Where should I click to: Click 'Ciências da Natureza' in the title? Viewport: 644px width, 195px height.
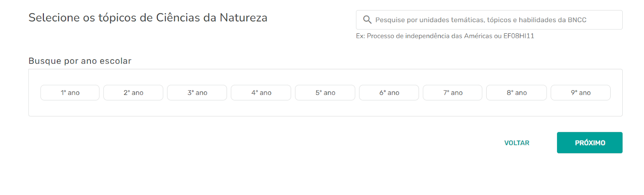[212, 18]
